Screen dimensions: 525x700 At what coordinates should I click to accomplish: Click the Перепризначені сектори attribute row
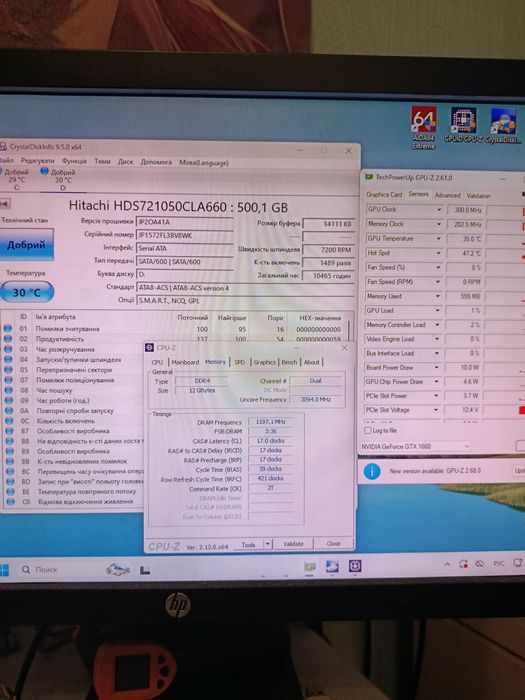(x=74, y=370)
